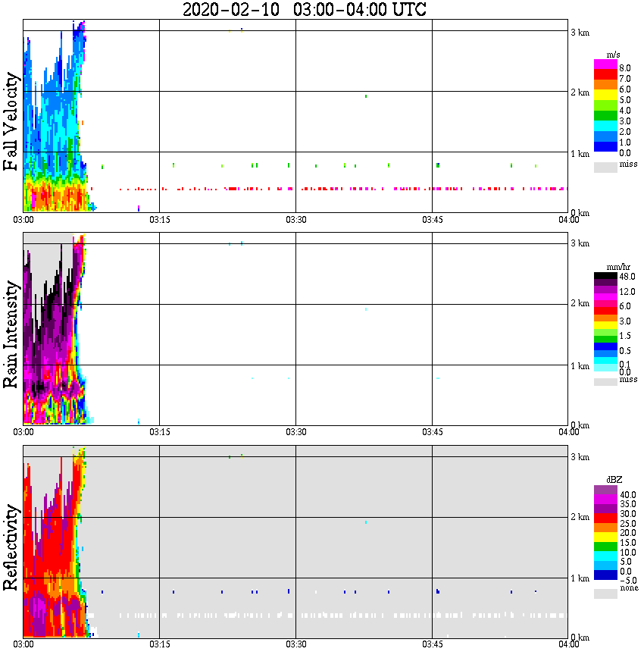Click the '03:30' time label under the Rain Intensity panel

(295, 432)
